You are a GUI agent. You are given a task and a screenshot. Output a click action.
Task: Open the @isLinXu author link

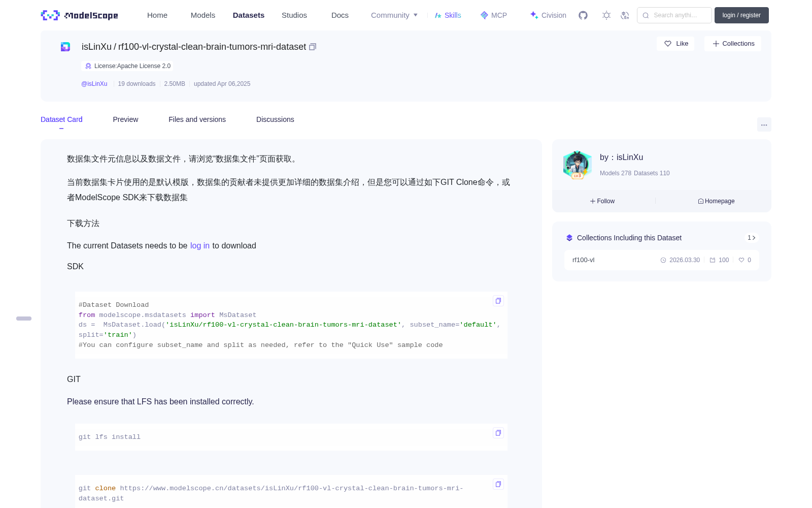(94, 84)
